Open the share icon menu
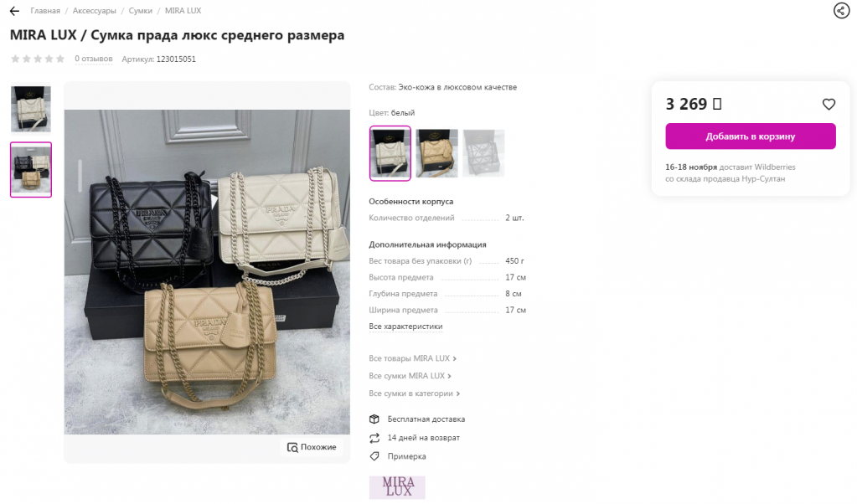The width and height of the screenshot is (857, 504). (x=841, y=10)
